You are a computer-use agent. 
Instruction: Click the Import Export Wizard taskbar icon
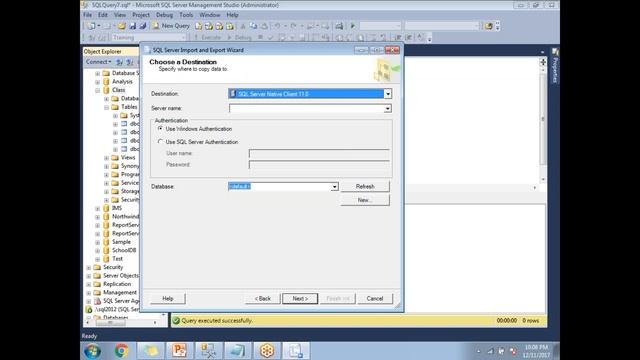[296, 351]
